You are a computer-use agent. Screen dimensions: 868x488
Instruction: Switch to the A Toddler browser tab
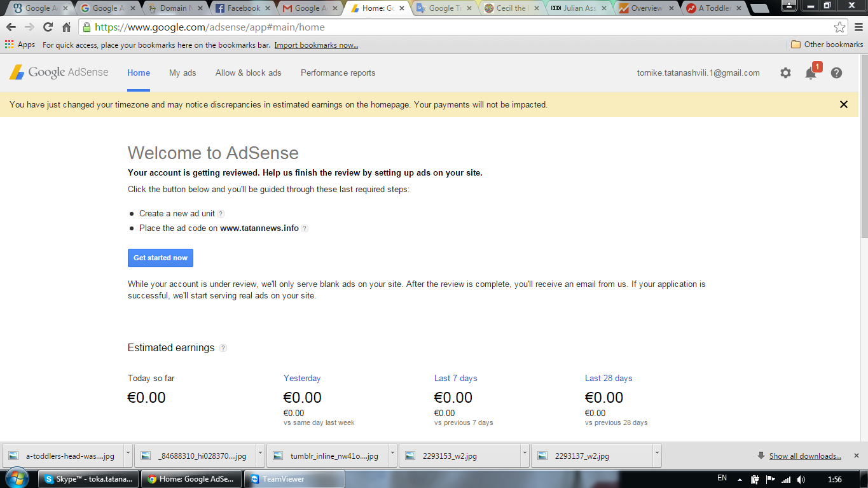(x=713, y=8)
